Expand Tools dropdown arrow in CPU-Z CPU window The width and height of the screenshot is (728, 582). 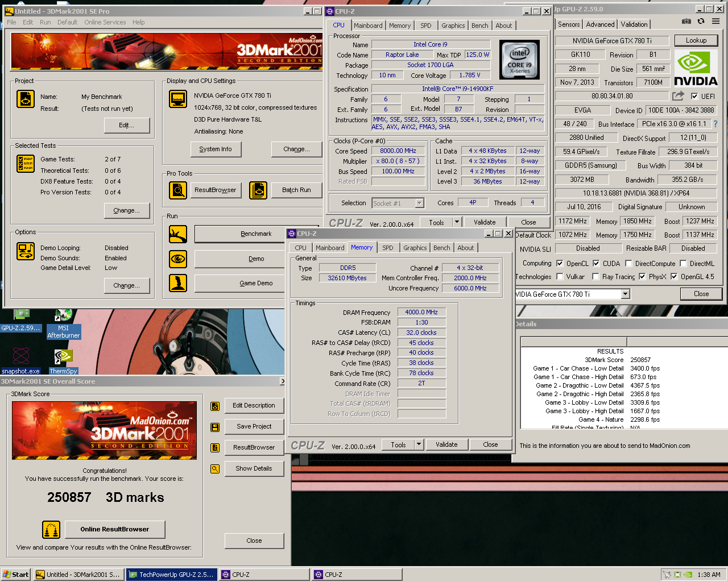(457, 222)
